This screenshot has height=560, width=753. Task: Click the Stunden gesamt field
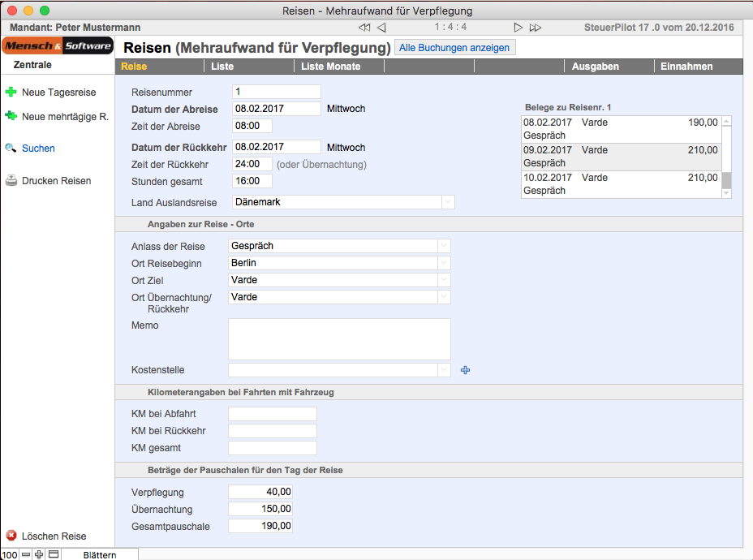tap(252, 181)
